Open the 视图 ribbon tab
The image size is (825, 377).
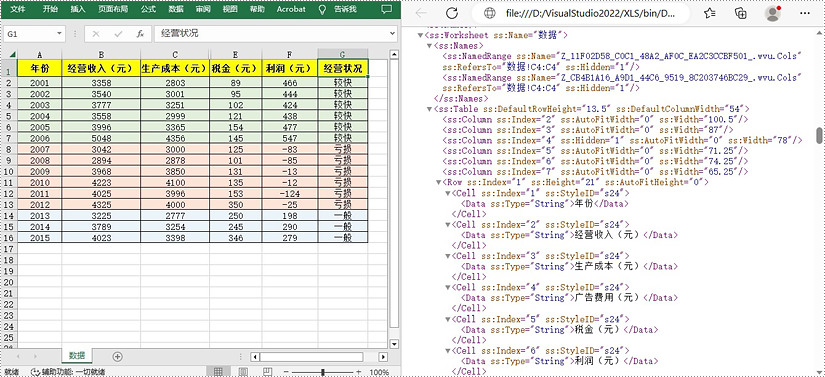pos(230,9)
